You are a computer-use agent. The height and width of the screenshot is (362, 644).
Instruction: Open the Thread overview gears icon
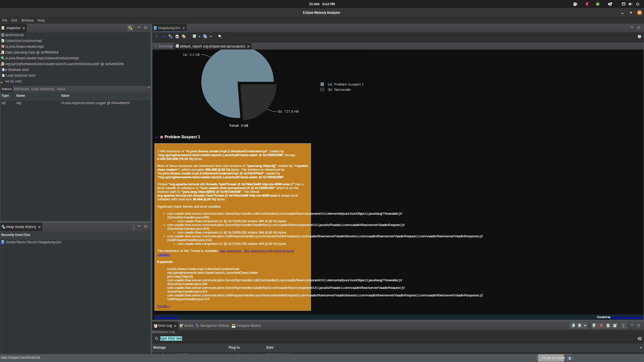point(184,36)
